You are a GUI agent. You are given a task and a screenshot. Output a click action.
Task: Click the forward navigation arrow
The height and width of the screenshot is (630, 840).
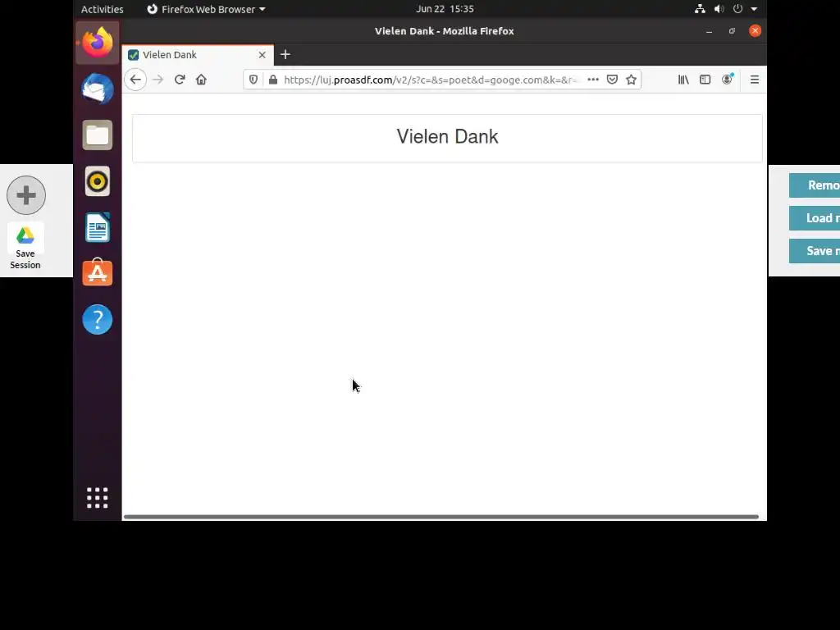point(157,80)
